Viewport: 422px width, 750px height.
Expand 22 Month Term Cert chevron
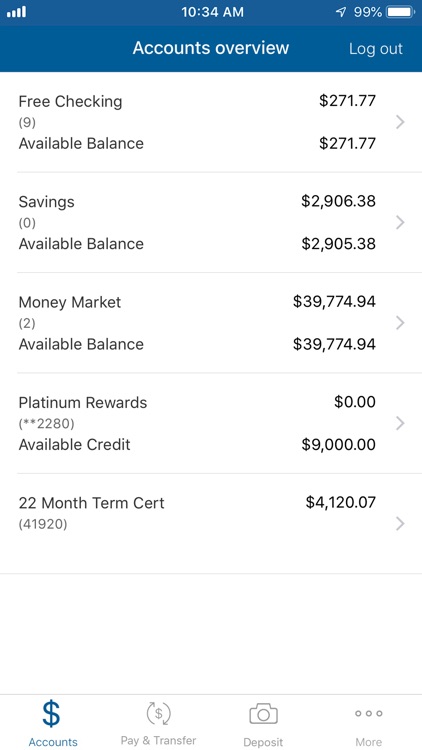point(400,524)
